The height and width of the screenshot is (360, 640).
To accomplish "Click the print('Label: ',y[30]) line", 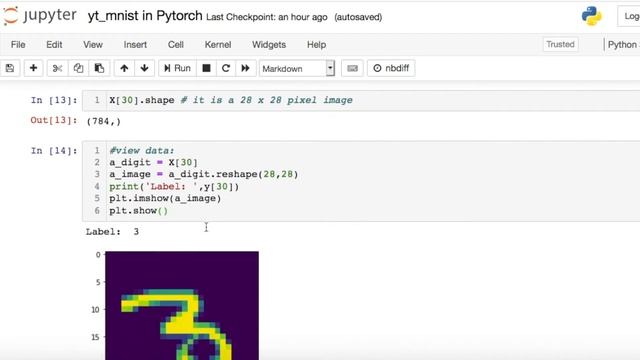I will point(174,187).
